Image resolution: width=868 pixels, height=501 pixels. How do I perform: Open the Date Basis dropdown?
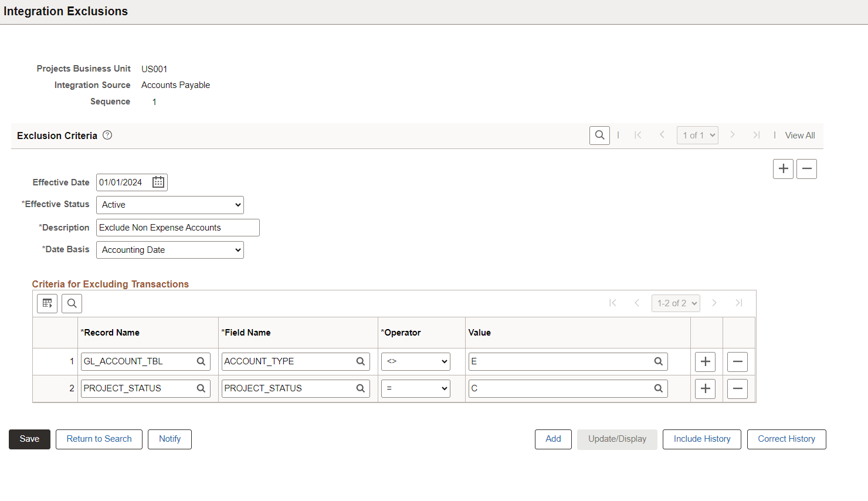tap(170, 250)
